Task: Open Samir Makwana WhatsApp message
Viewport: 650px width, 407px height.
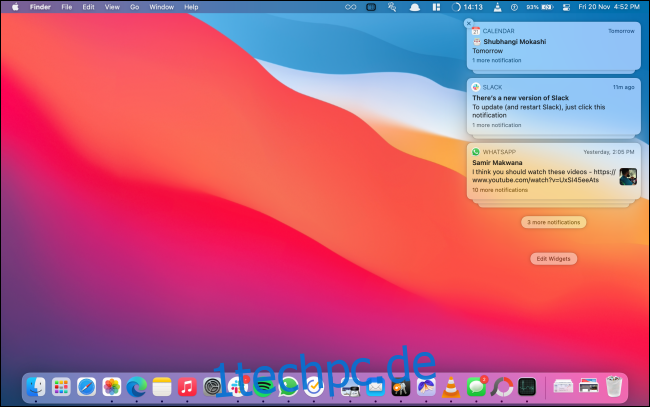Action: 553,171
